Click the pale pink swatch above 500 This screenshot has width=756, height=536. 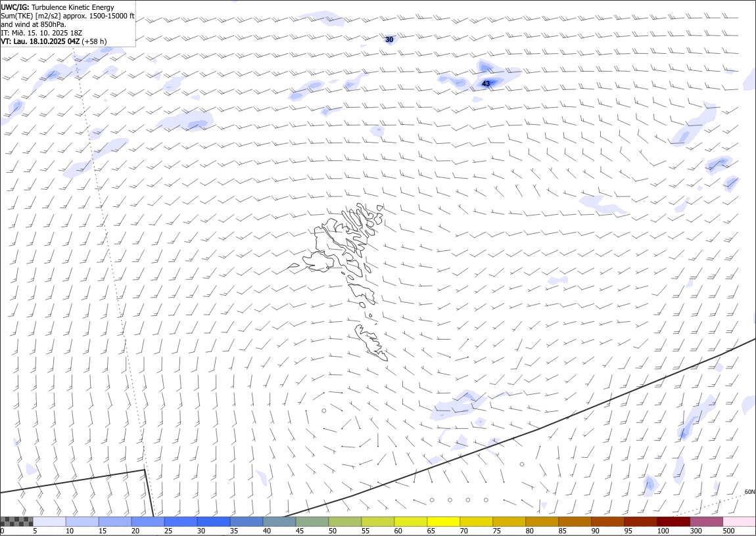coord(739,522)
